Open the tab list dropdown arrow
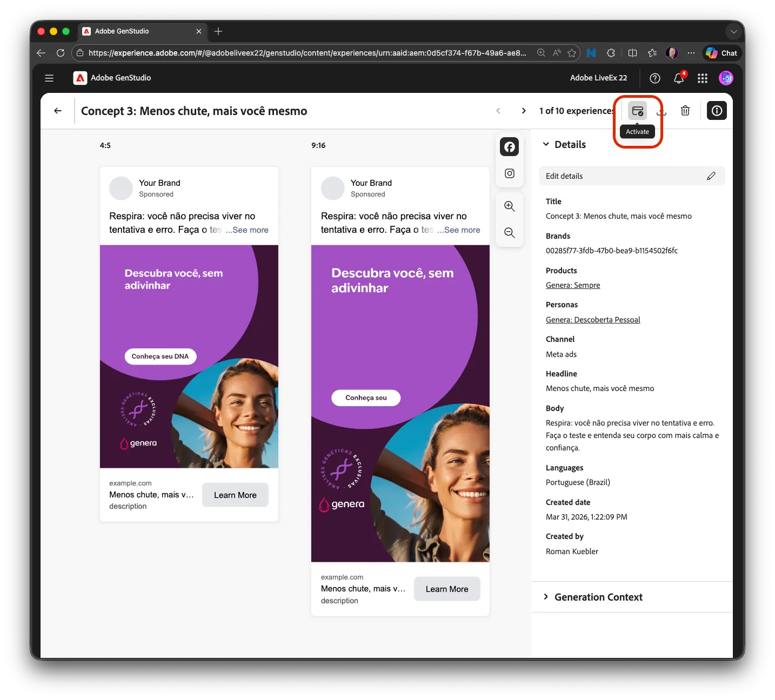Image resolution: width=775 pixels, height=700 pixels. pyautogui.click(x=733, y=31)
